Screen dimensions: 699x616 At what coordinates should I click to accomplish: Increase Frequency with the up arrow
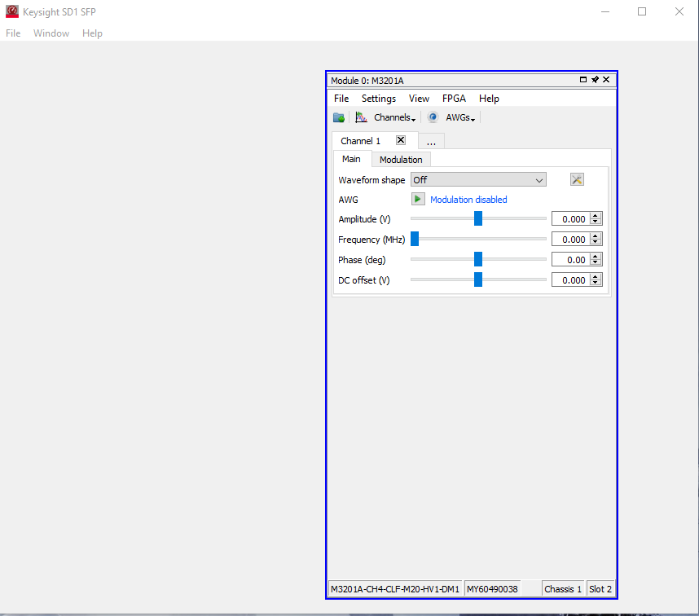596,236
